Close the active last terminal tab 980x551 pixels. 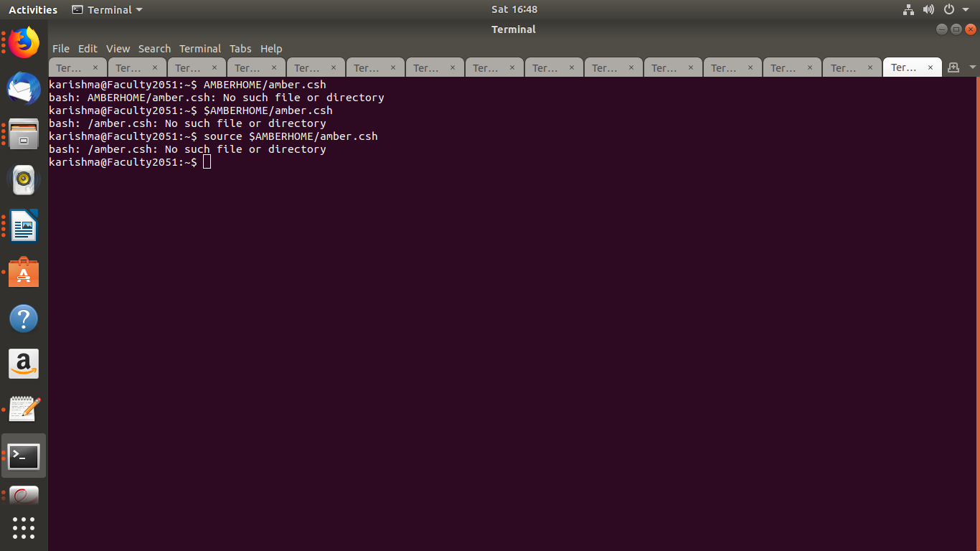coord(930,67)
